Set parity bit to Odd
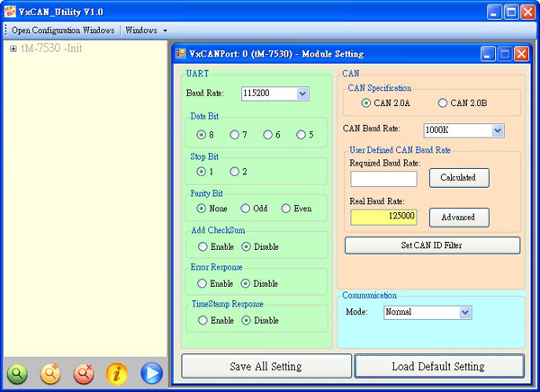540x392 pixels. pyautogui.click(x=245, y=209)
